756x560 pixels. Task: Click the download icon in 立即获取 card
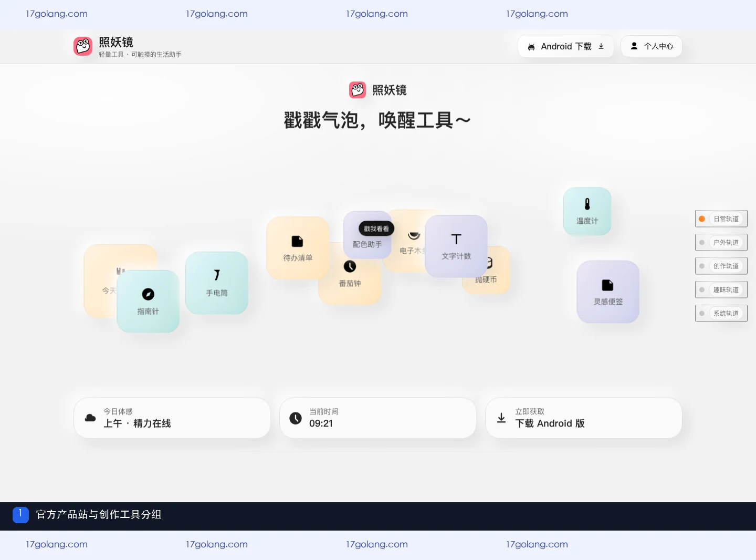click(501, 418)
